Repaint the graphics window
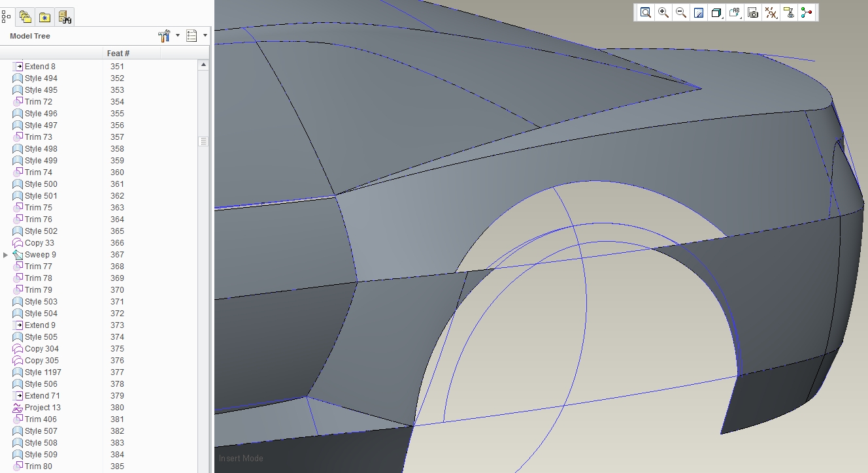The image size is (868, 473). (x=699, y=12)
